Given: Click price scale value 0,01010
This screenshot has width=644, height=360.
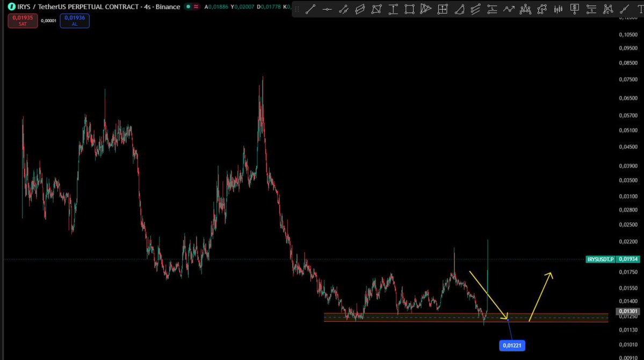Looking at the screenshot, I should click(x=628, y=345).
